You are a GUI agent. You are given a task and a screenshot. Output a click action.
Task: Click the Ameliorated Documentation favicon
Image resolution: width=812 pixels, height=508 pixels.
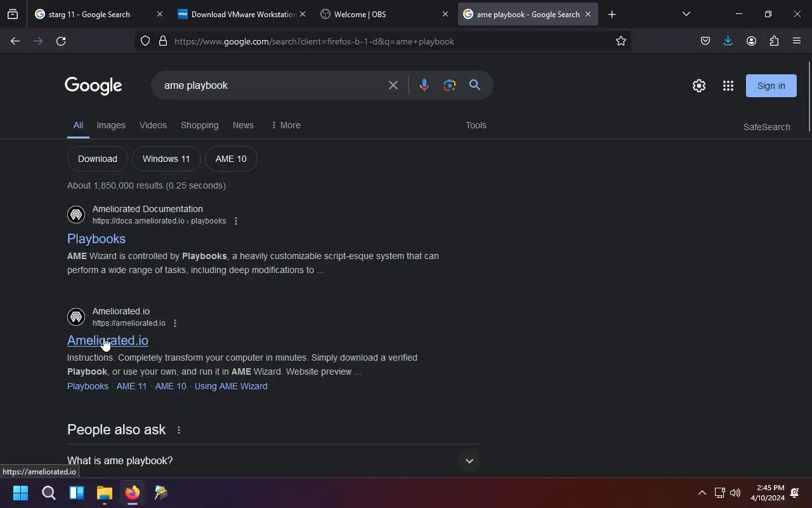point(76,215)
